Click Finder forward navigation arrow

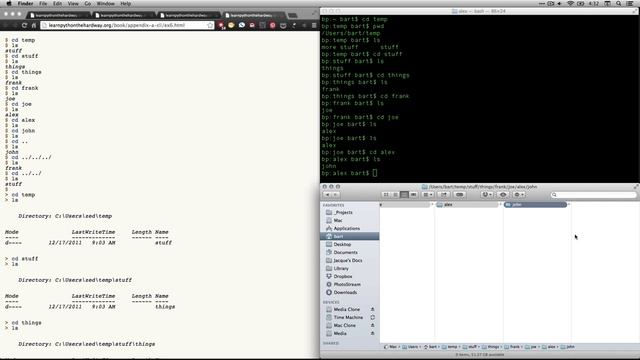(335, 195)
